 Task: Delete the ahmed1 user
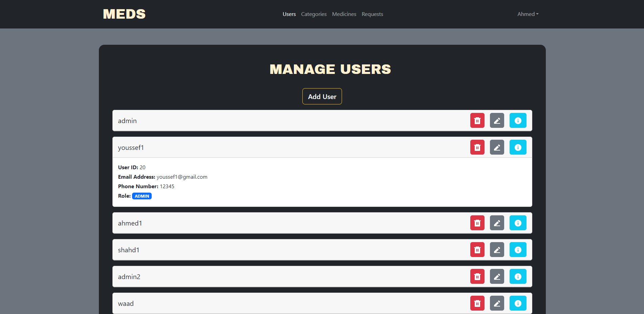[477, 223]
